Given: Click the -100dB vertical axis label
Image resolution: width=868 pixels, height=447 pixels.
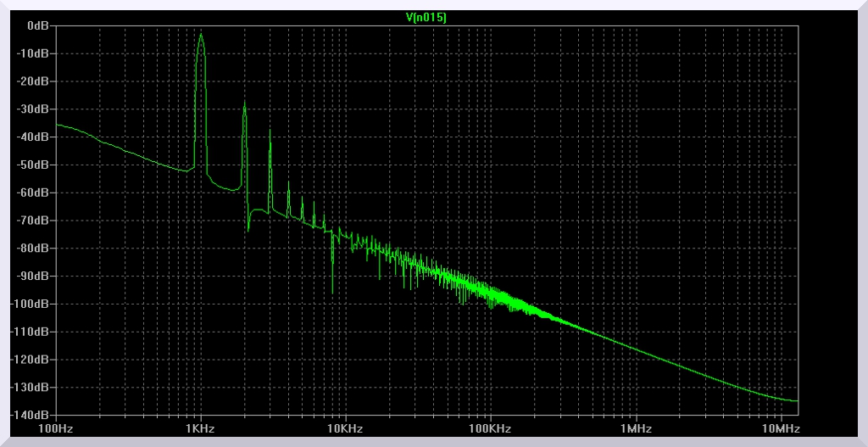Looking at the screenshot, I should click(31, 304).
